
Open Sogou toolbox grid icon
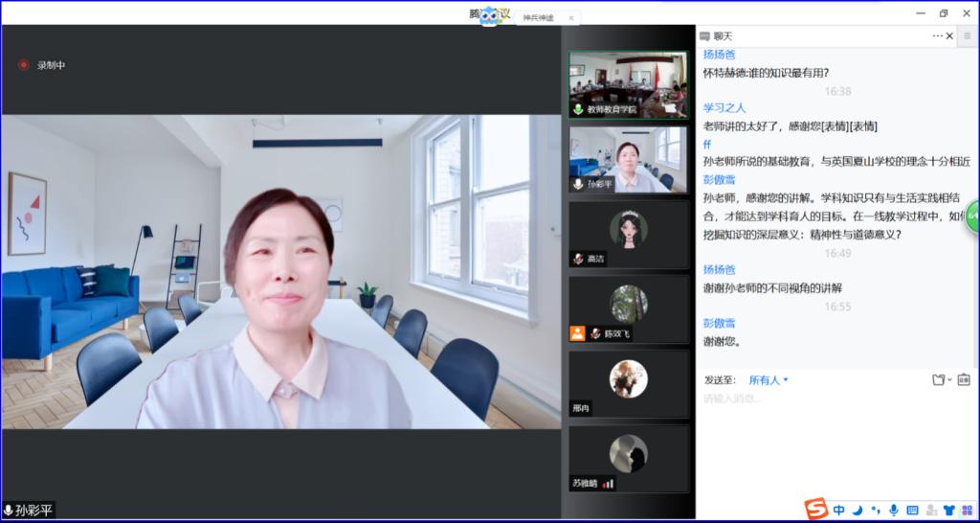click(967, 510)
